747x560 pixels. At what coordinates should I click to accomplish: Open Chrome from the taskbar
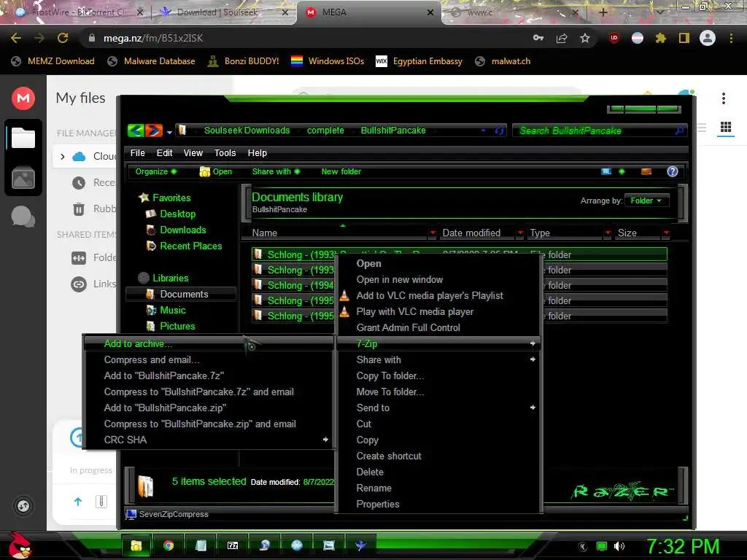[169, 545]
